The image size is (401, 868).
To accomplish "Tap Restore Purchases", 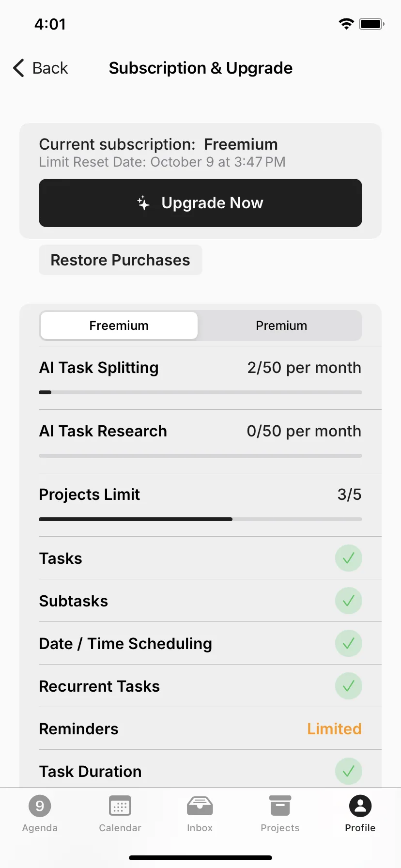I will pos(121,260).
